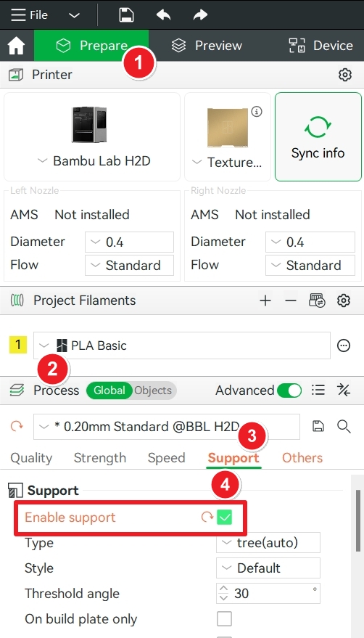This screenshot has height=638, width=364.
Task: Open right nozzle Diameter dropdown
Action: pos(310,242)
